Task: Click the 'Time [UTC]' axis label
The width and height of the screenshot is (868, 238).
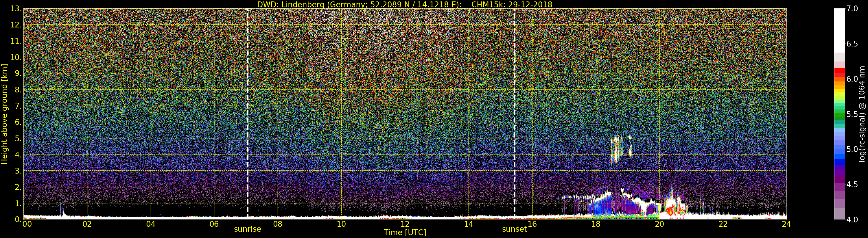Action: [405, 232]
